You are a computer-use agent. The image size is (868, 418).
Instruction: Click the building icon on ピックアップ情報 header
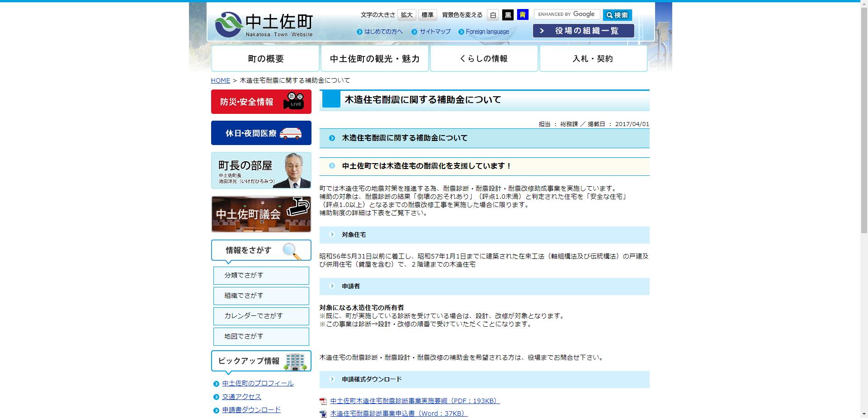pos(295,361)
